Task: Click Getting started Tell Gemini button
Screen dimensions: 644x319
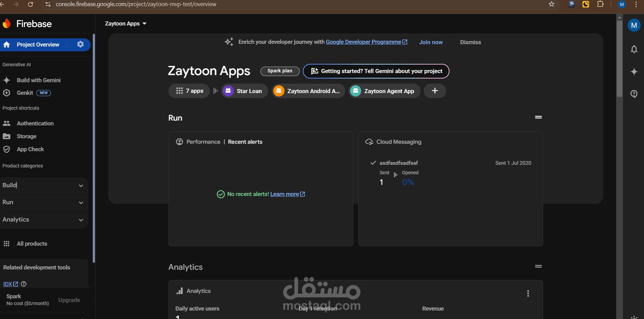Action: tap(376, 71)
